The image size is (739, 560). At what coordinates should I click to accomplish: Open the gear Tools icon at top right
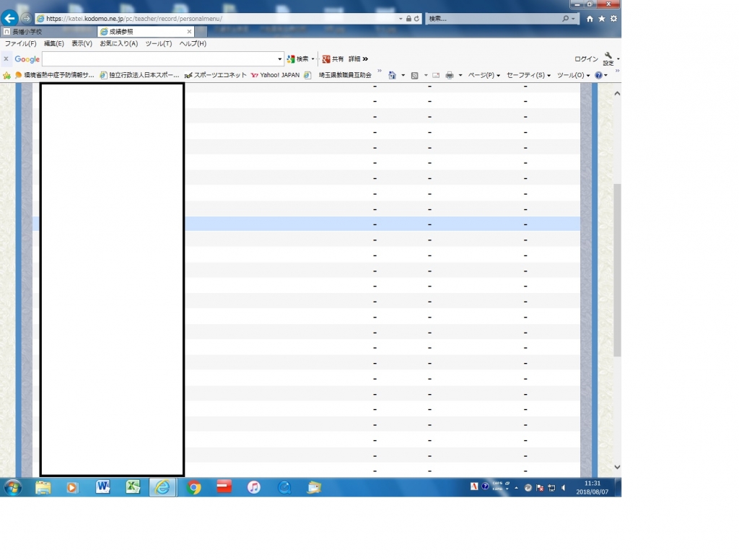(x=613, y=19)
